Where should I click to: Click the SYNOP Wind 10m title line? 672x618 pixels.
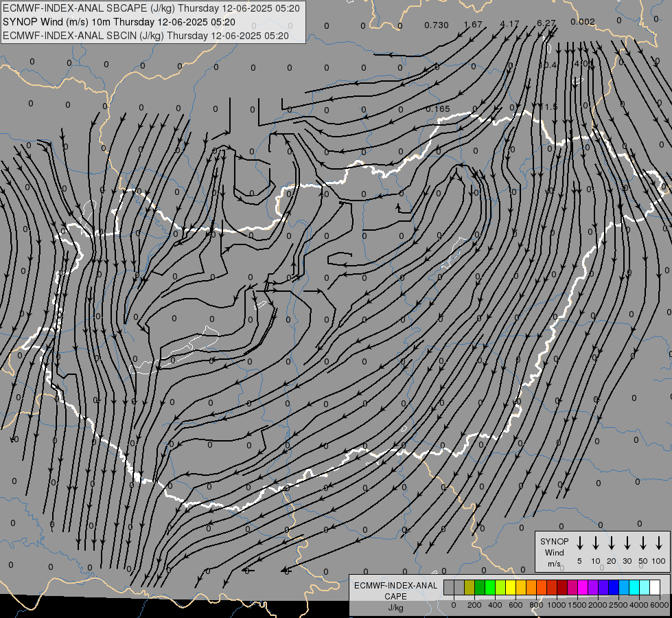pos(119,22)
